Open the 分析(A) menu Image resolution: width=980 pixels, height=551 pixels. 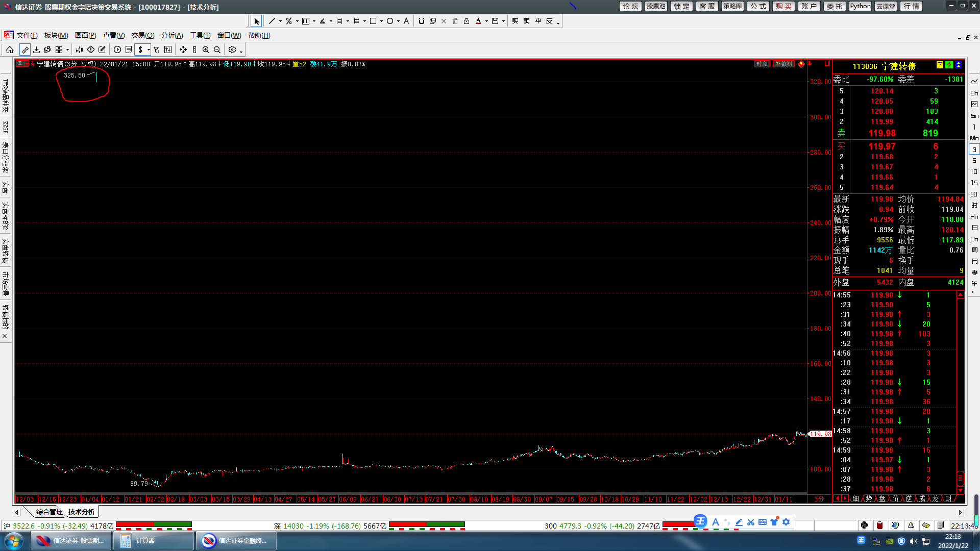pyautogui.click(x=172, y=35)
